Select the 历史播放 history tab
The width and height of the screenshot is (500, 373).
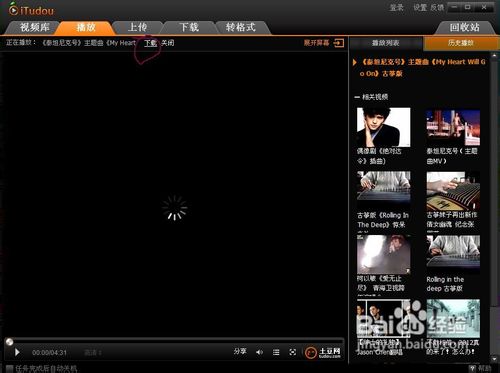tap(461, 43)
